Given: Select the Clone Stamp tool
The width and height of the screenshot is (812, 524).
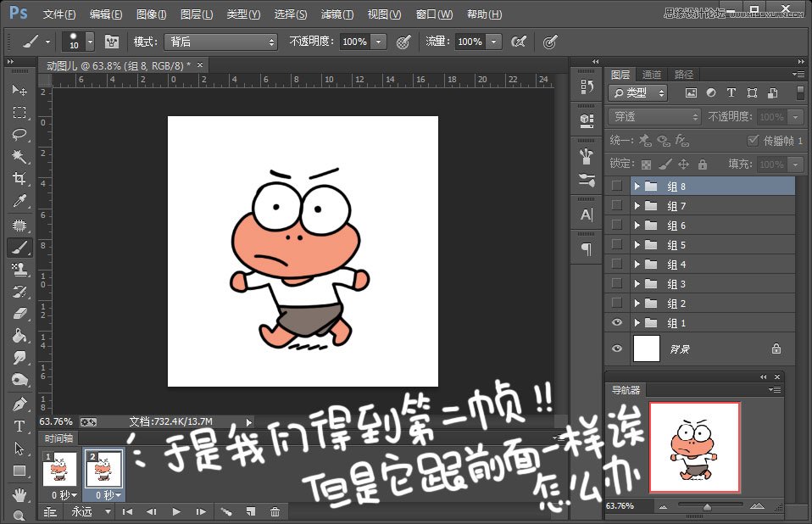Looking at the screenshot, I should (19, 270).
